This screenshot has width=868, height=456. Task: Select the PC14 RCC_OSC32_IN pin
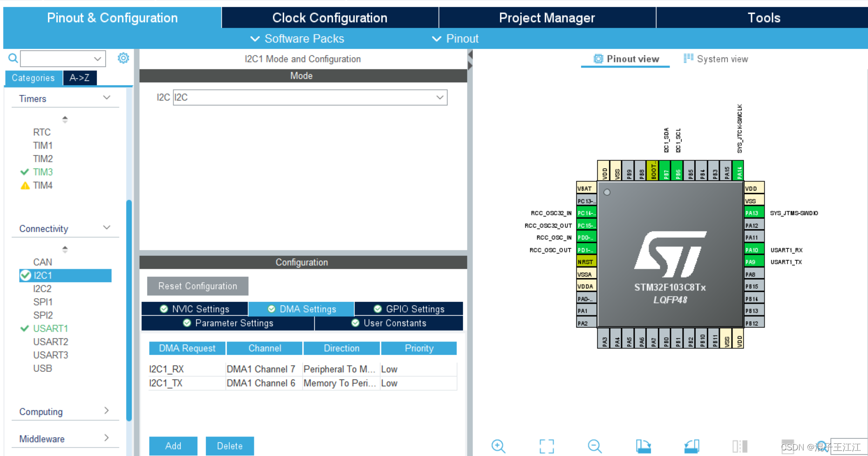click(x=586, y=213)
